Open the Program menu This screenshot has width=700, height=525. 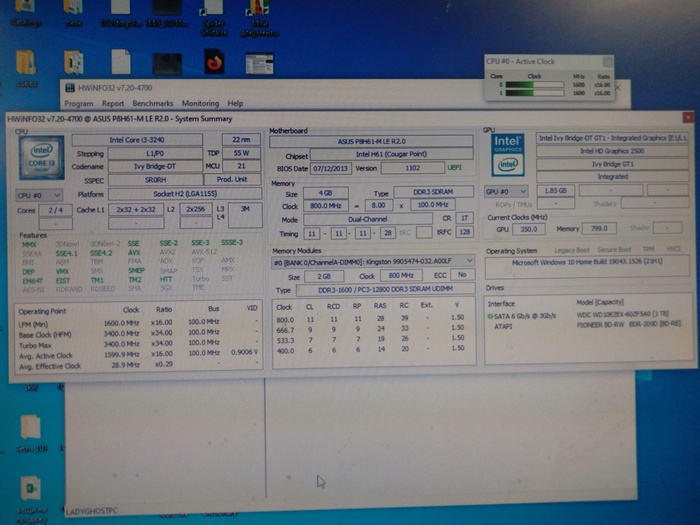(79, 104)
